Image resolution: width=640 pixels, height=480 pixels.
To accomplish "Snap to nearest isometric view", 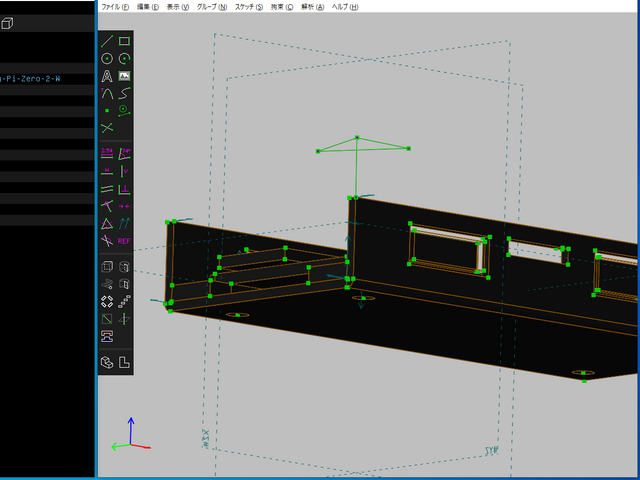I will point(107,362).
